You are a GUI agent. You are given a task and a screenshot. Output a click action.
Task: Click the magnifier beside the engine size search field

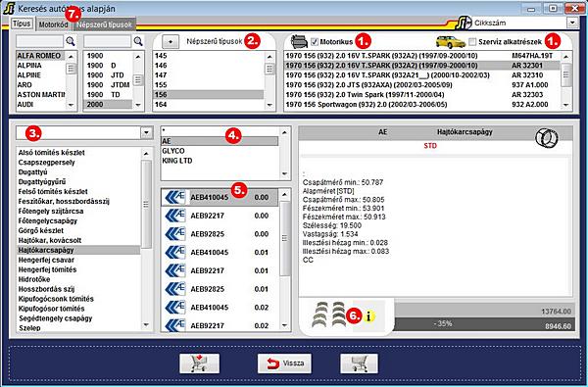pos(138,41)
